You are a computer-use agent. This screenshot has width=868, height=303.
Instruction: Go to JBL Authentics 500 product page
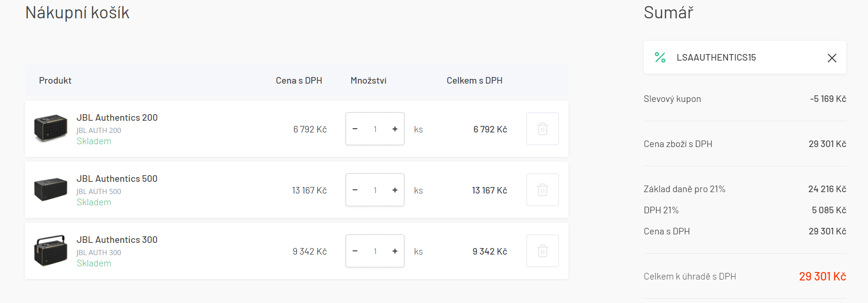tap(117, 179)
